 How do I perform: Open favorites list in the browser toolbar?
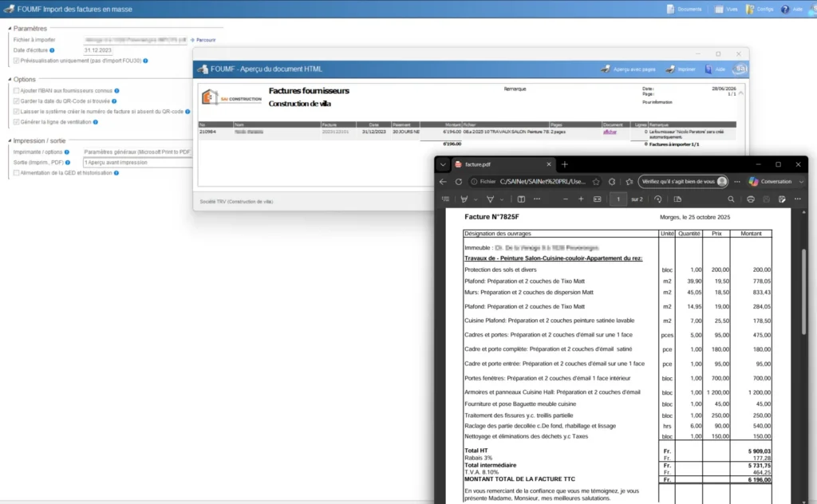pos(630,182)
